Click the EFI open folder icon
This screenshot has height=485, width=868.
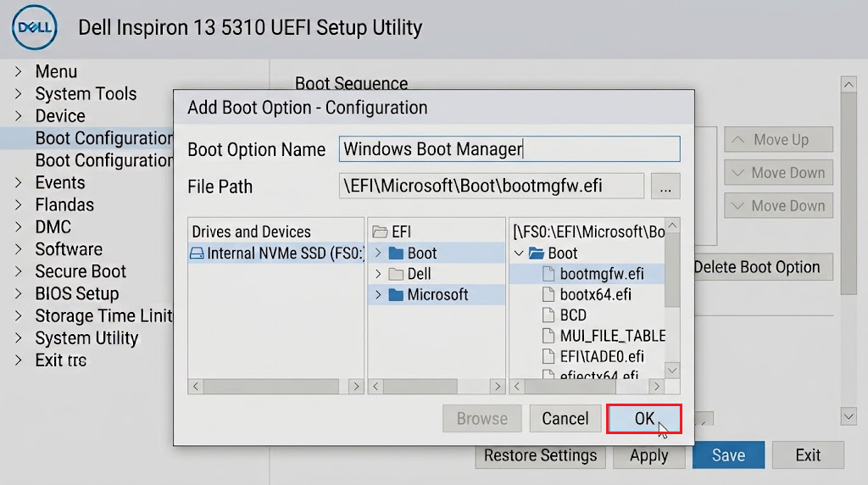(x=380, y=231)
